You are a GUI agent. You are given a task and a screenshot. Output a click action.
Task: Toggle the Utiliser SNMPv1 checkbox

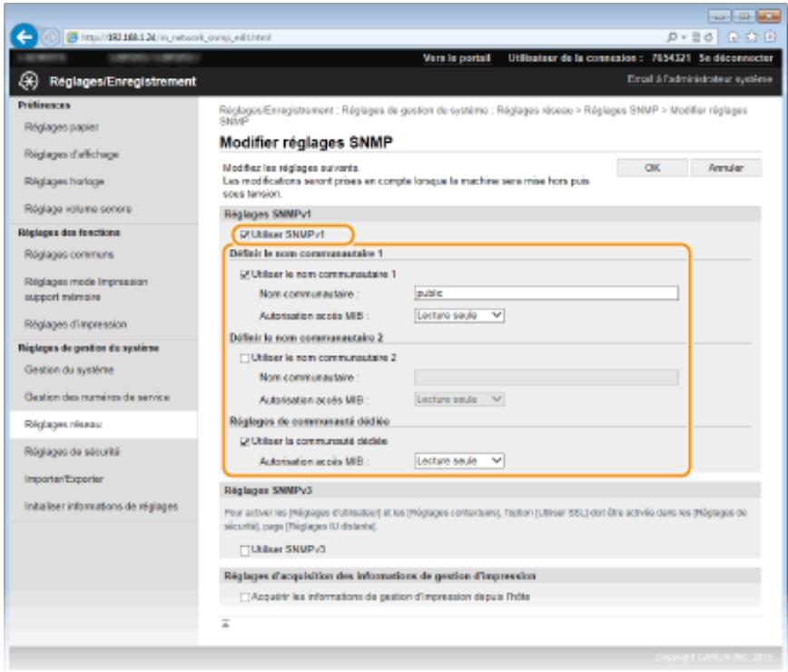tap(244, 234)
